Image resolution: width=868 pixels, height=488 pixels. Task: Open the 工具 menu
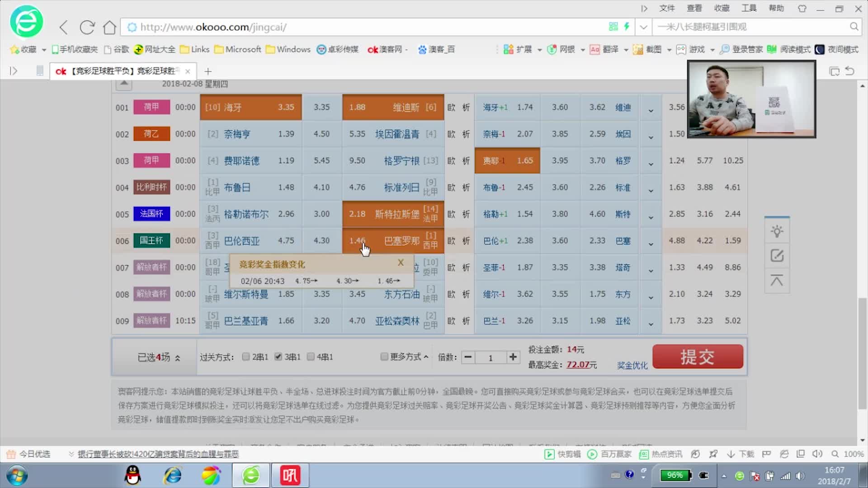pos(749,8)
